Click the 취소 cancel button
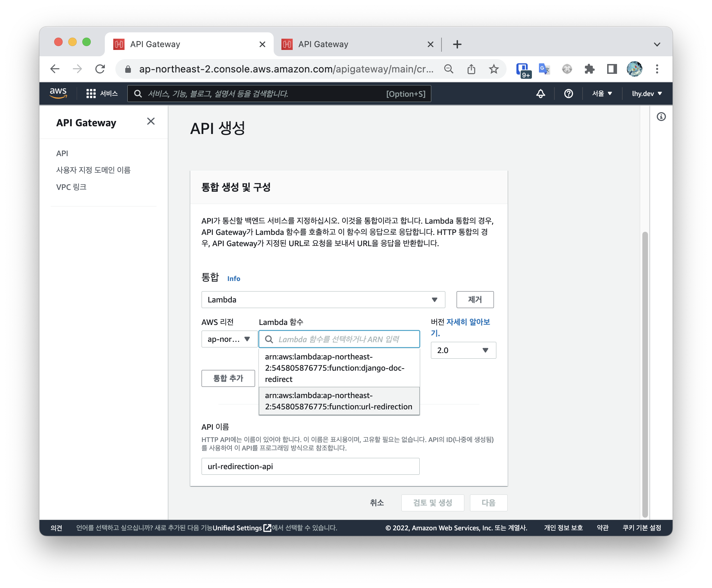This screenshot has width=712, height=588. click(377, 503)
